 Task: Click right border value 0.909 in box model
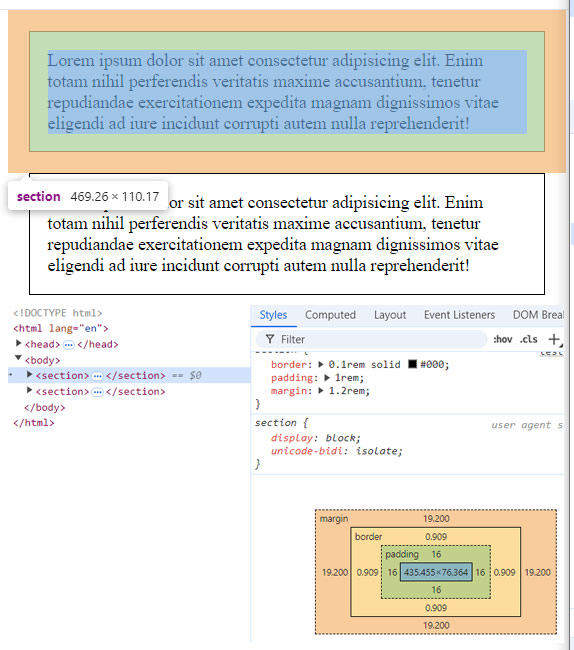point(504,572)
